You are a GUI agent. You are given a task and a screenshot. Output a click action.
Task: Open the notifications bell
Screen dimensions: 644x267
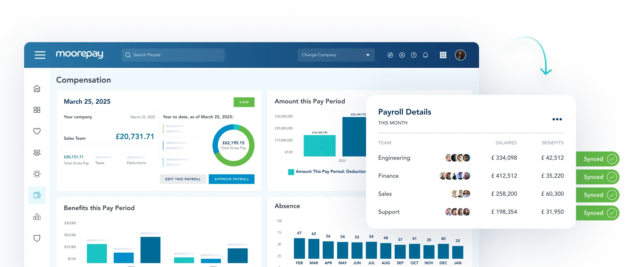[x=426, y=55]
